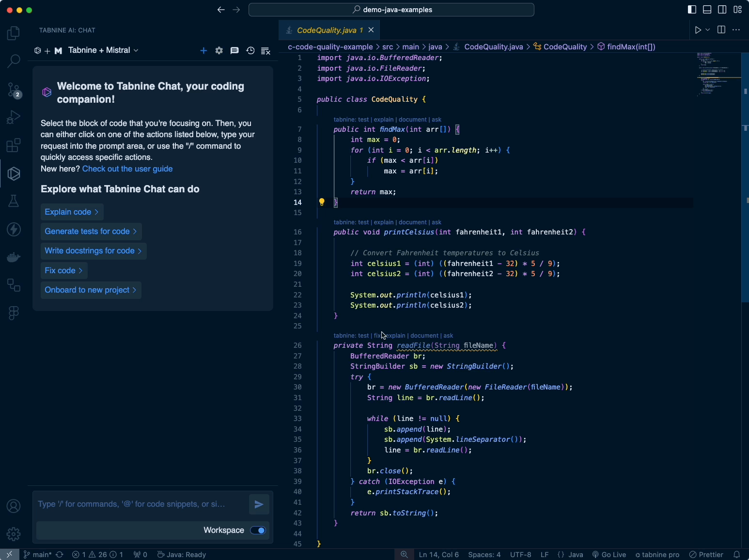Screen dimensions: 749x560
Task: Open the Docker whale icon panel
Action: (14, 257)
